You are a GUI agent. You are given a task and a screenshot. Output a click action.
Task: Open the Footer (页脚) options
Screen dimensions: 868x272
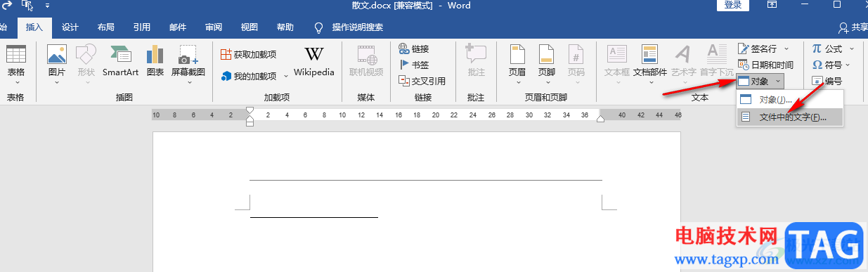[x=547, y=63]
